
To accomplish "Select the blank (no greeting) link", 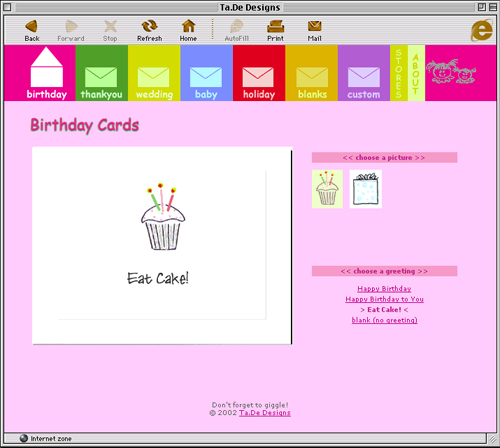I will [384, 320].
